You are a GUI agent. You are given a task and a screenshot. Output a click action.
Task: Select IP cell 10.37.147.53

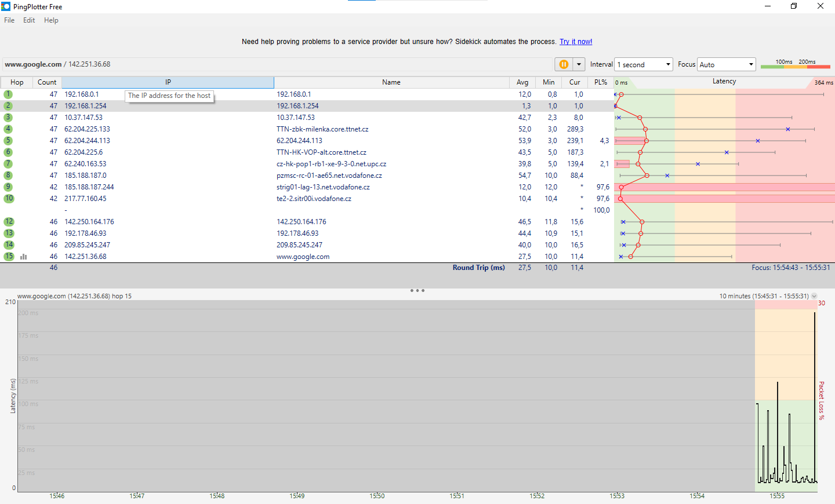[83, 118]
